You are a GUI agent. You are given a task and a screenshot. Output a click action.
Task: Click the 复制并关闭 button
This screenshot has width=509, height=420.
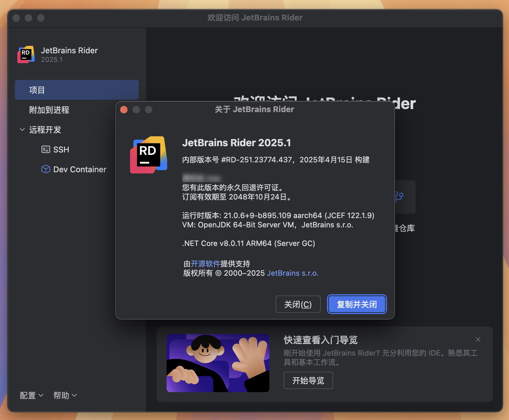click(357, 304)
